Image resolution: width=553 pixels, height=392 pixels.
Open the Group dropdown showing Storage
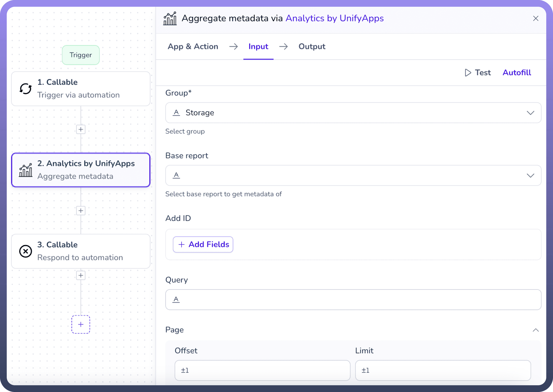[353, 113]
